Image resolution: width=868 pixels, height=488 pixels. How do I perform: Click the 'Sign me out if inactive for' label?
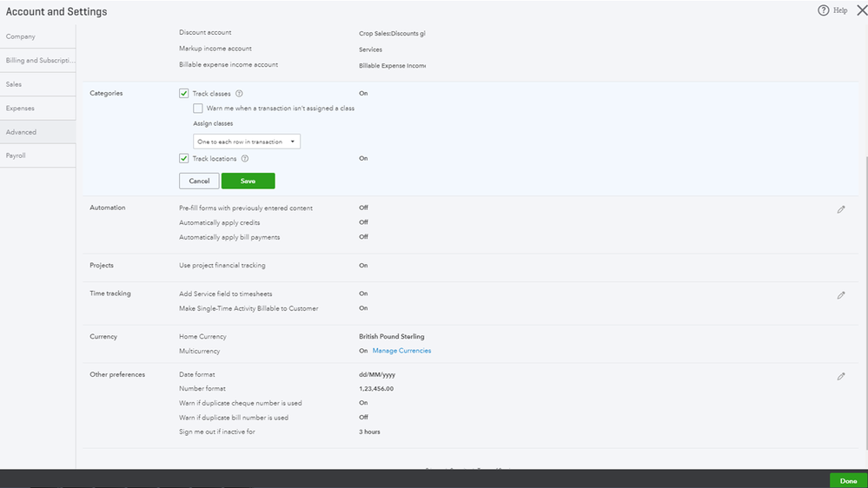coord(217,432)
